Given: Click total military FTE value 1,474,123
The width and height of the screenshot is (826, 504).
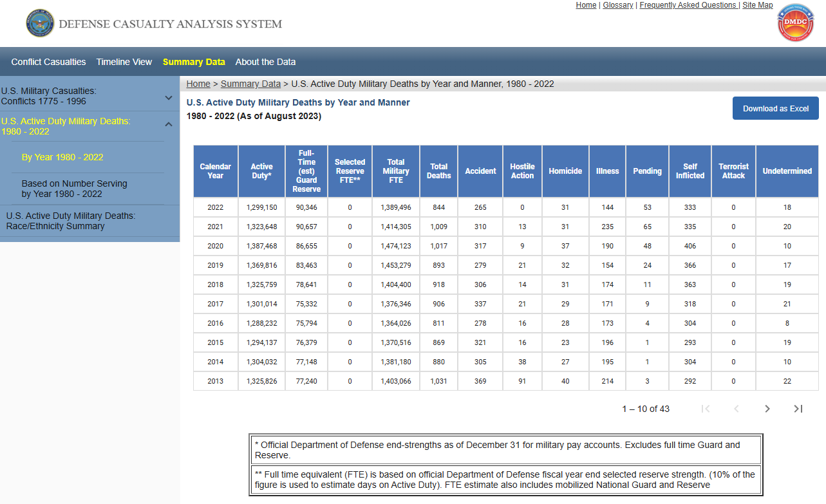Looking at the screenshot, I should [x=396, y=246].
